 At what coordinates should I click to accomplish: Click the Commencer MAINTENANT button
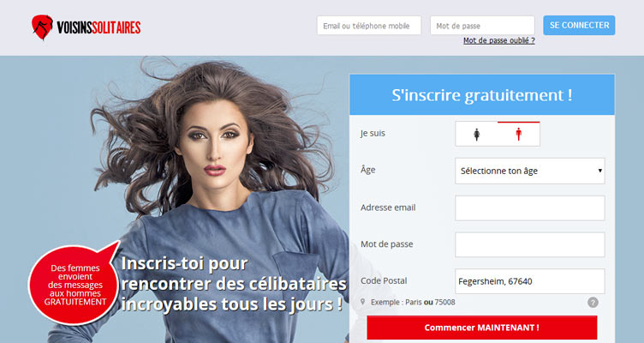click(x=482, y=328)
